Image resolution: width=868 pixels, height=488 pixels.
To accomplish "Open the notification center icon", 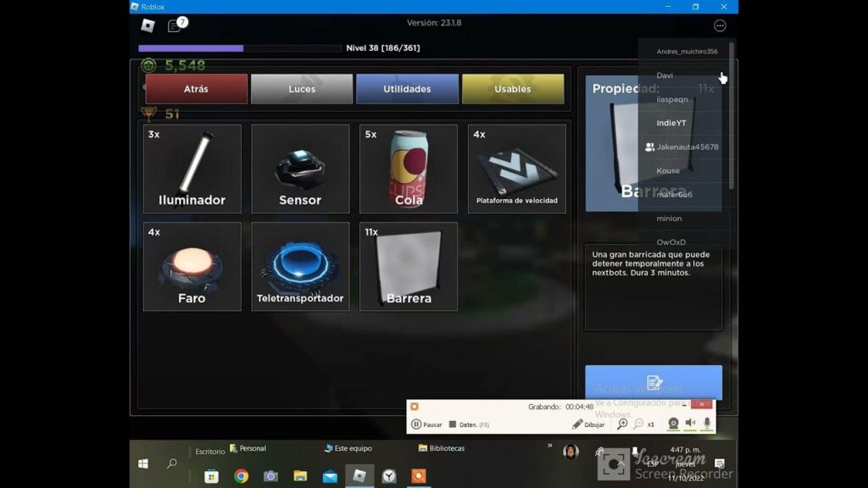I will [x=719, y=463].
